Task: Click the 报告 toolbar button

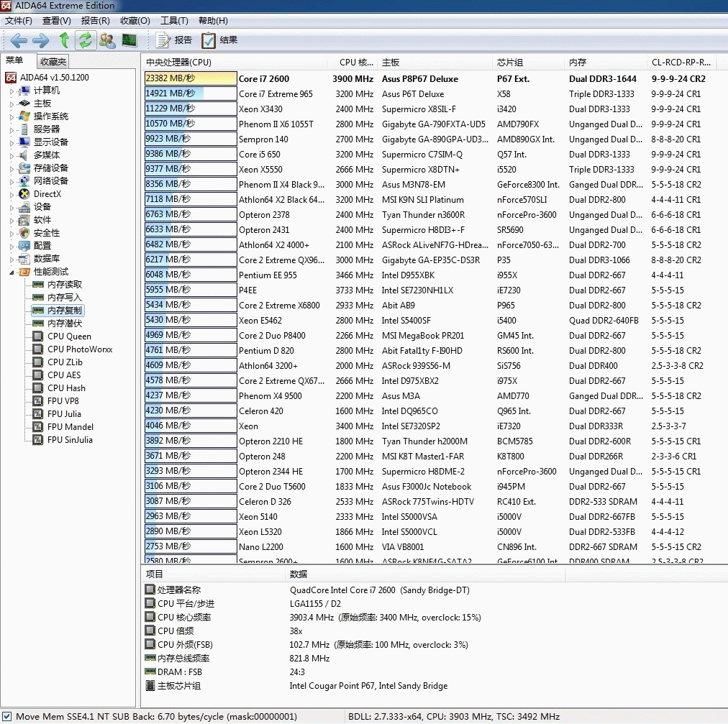Action: (174, 40)
